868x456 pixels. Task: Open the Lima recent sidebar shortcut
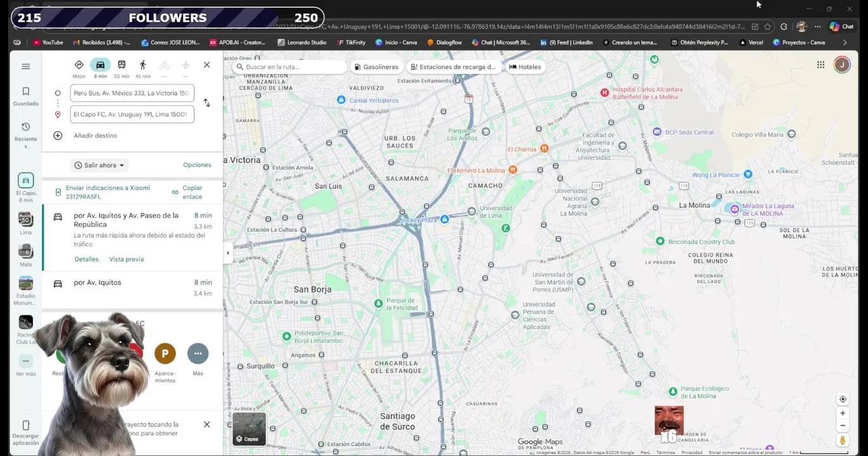tap(26, 224)
